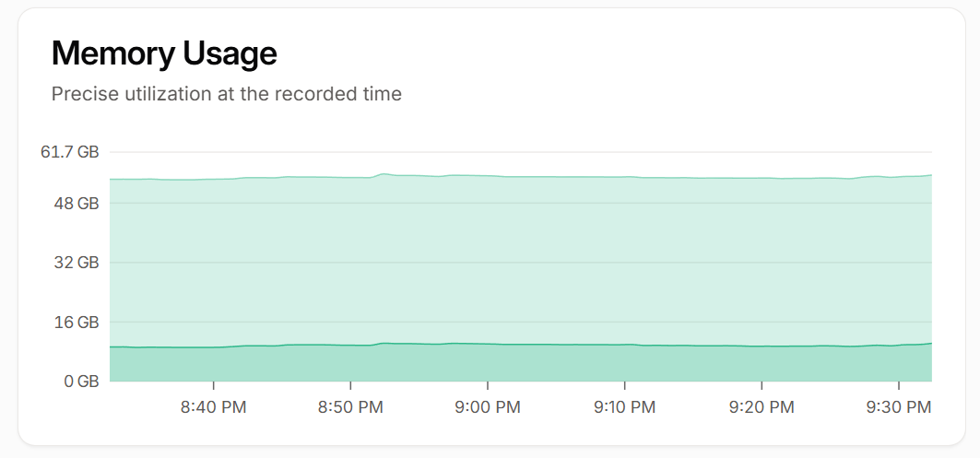Click the 8:40 PM time label

[213, 406]
